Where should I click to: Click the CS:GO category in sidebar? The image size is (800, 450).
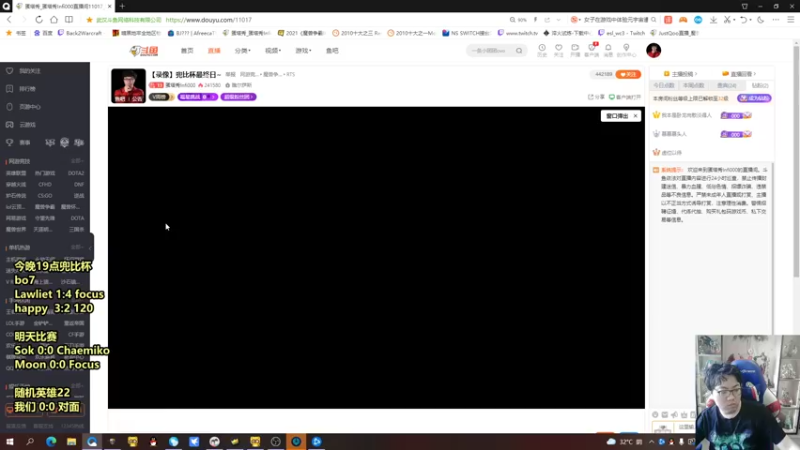tap(45, 195)
